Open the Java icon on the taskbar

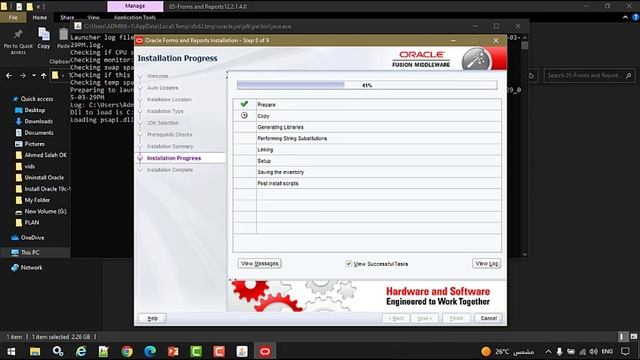point(242,351)
